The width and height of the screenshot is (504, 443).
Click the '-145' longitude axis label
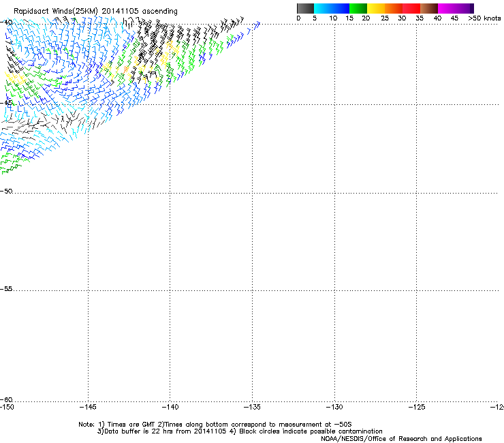(88, 408)
